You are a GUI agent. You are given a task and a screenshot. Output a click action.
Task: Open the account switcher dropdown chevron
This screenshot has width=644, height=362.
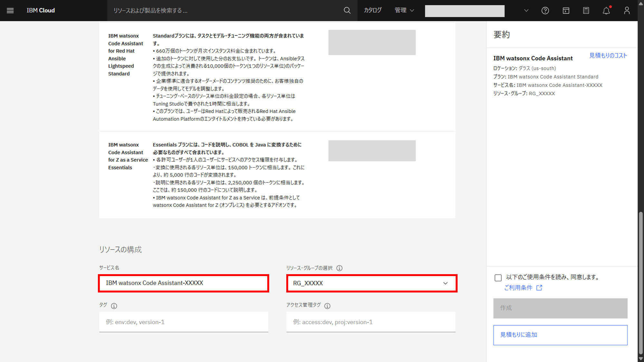[x=526, y=11]
